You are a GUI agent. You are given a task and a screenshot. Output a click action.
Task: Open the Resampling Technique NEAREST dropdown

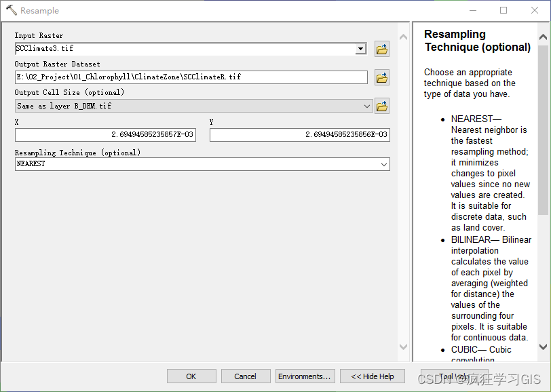384,164
